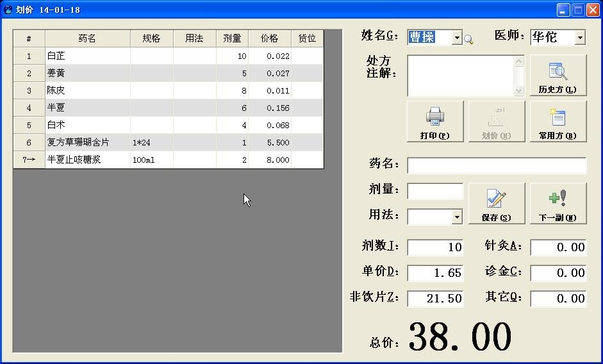Click the 下一副(N) next dose button

(558, 203)
